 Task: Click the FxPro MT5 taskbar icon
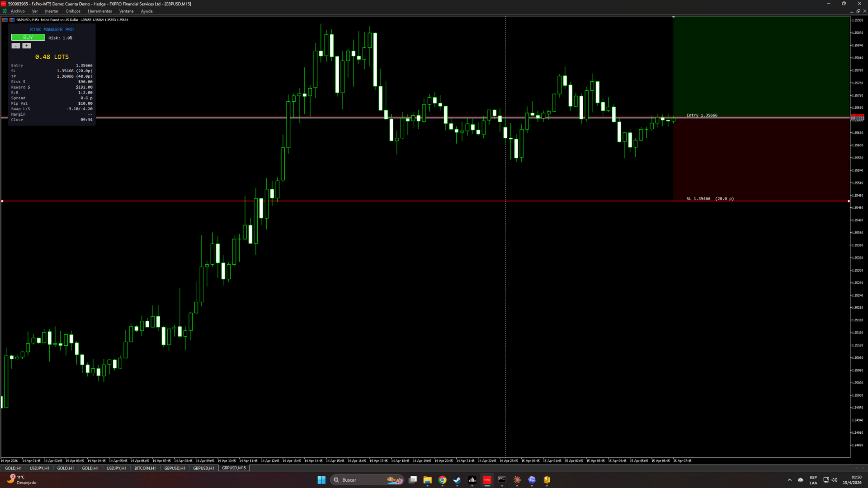tap(487, 480)
